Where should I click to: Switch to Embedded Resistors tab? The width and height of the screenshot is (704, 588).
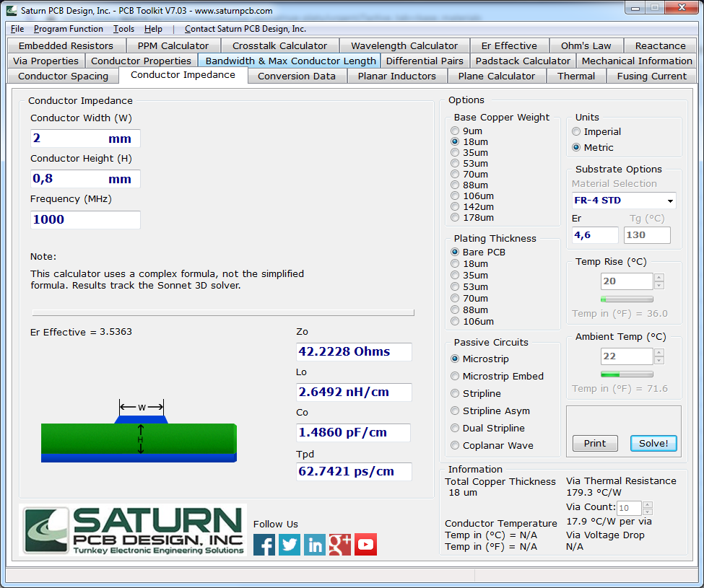tap(66, 45)
